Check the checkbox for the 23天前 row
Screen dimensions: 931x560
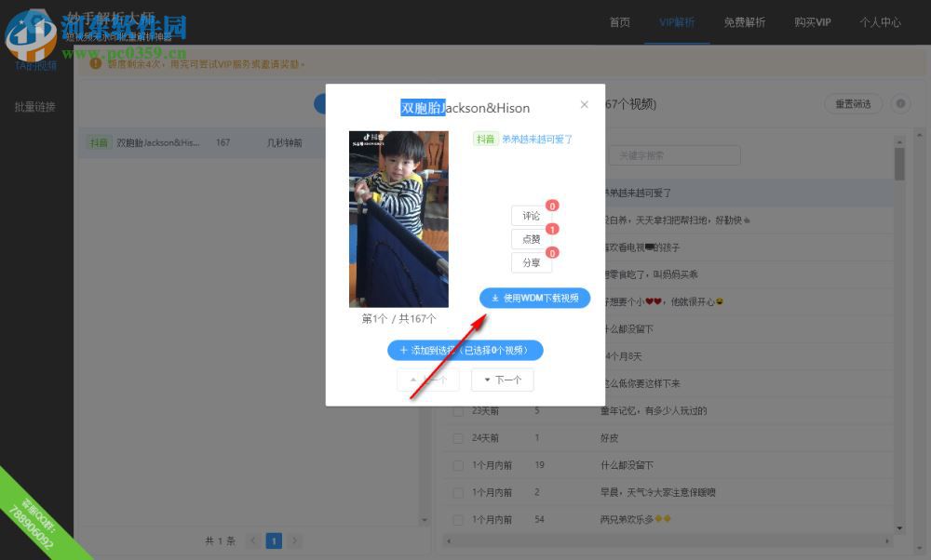pyautogui.click(x=457, y=410)
